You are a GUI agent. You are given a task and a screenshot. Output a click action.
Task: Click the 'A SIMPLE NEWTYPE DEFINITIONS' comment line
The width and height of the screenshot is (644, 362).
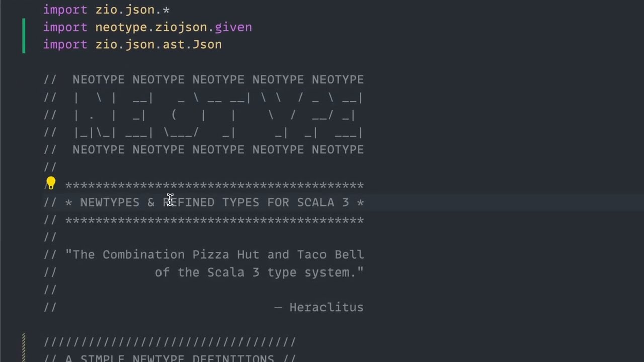(x=170, y=358)
